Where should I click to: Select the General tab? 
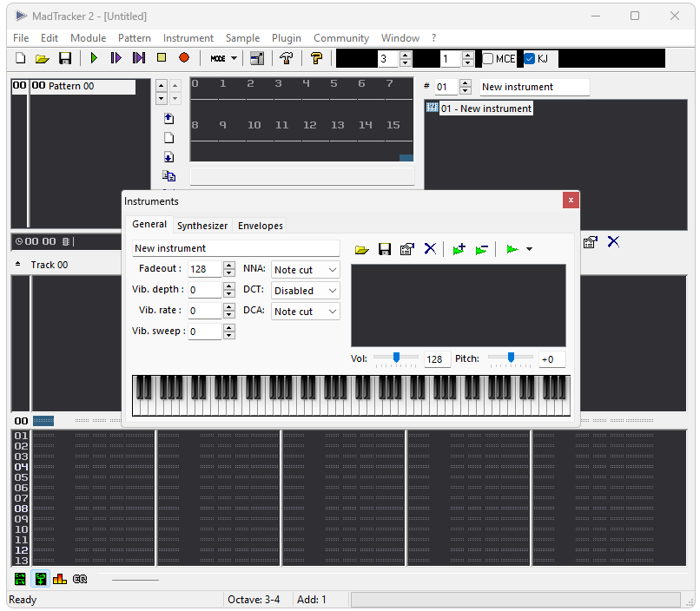[x=149, y=224]
